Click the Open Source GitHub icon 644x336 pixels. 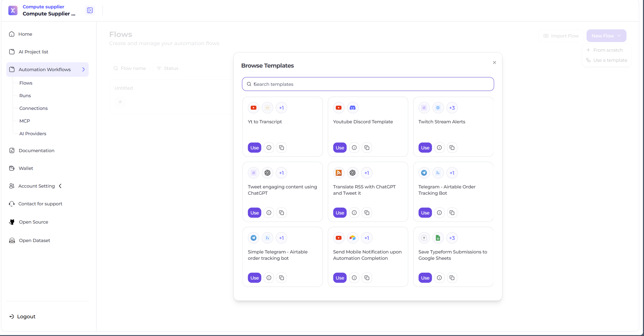[x=12, y=222]
